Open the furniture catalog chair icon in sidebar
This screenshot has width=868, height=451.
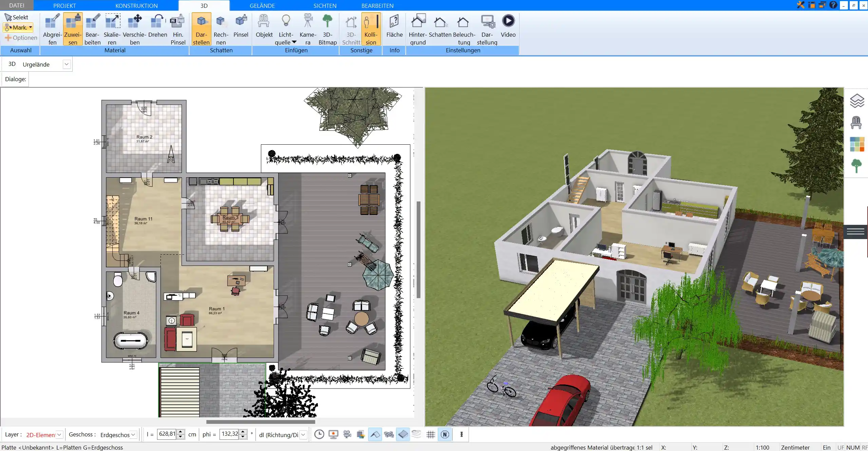click(x=856, y=122)
